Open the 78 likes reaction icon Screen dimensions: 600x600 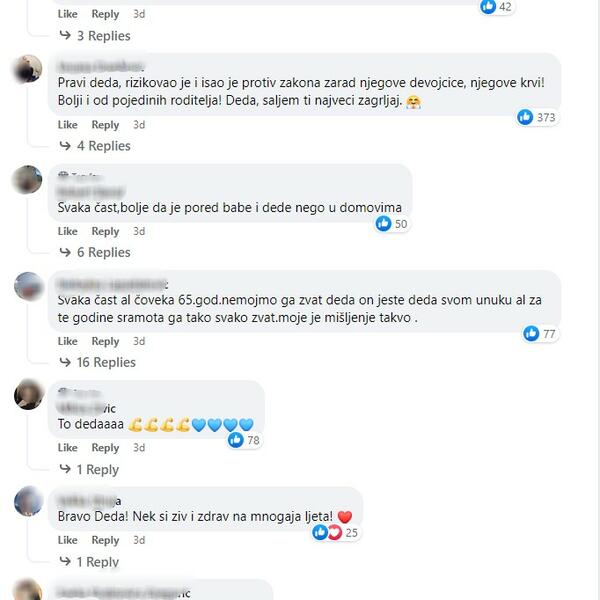coord(236,440)
